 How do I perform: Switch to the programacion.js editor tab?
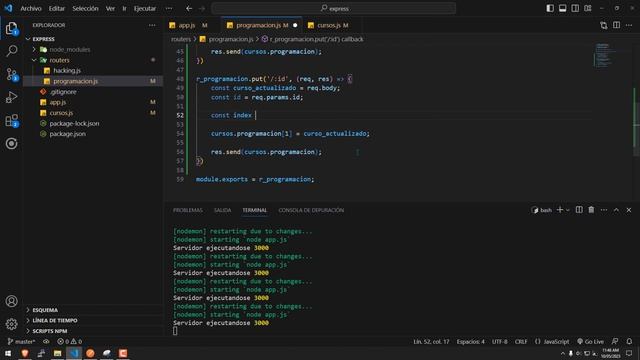[x=261, y=25]
